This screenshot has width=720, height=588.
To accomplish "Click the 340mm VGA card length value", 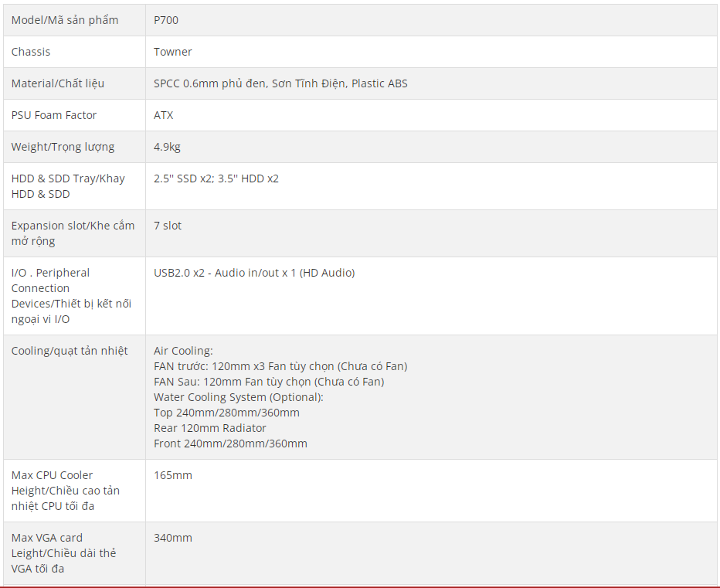I will [x=172, y=538].
